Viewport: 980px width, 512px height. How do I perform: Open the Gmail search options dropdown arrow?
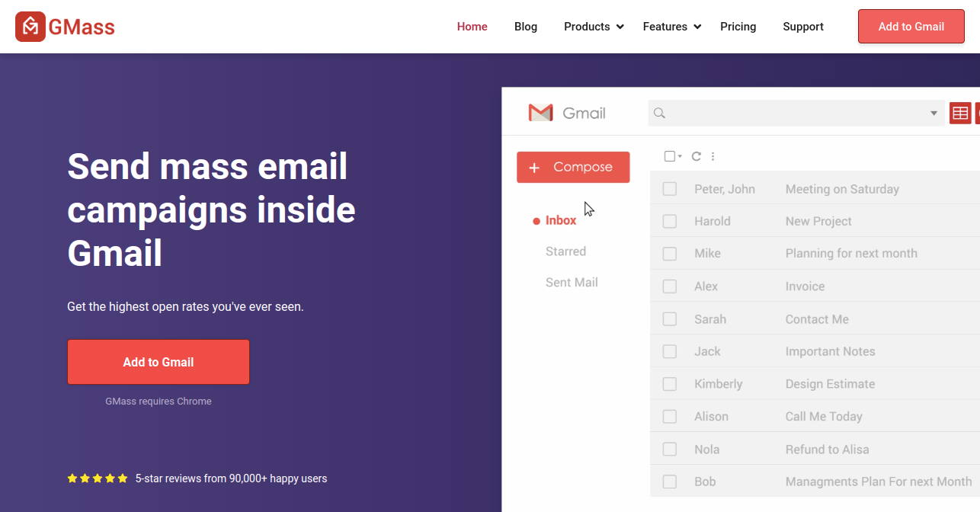pyautogui.click(x=934, y=114)
